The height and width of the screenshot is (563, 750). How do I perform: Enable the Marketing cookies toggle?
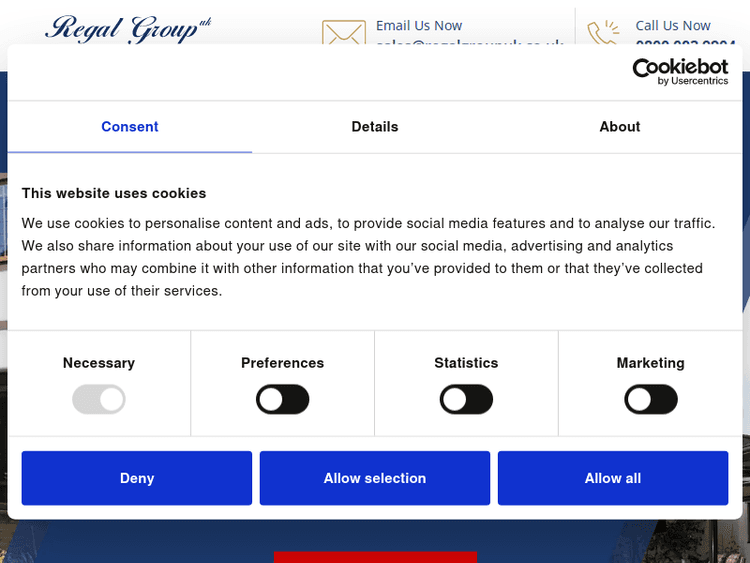coord(651,401)
